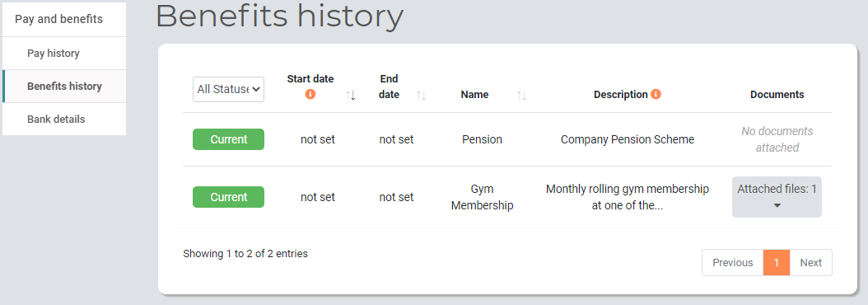868x305 pixels.
Task: Click Current status badge for Pension
Action: (229, 139)
